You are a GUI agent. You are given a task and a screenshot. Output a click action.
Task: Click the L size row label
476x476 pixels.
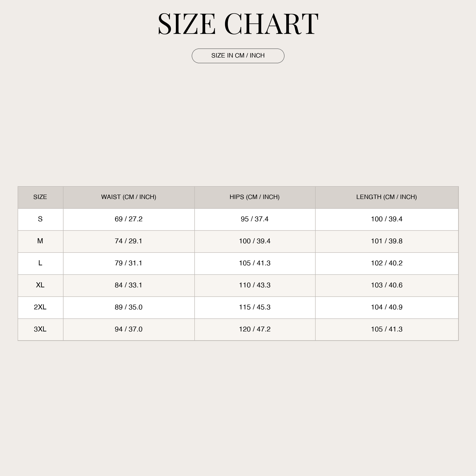point(40,263)
